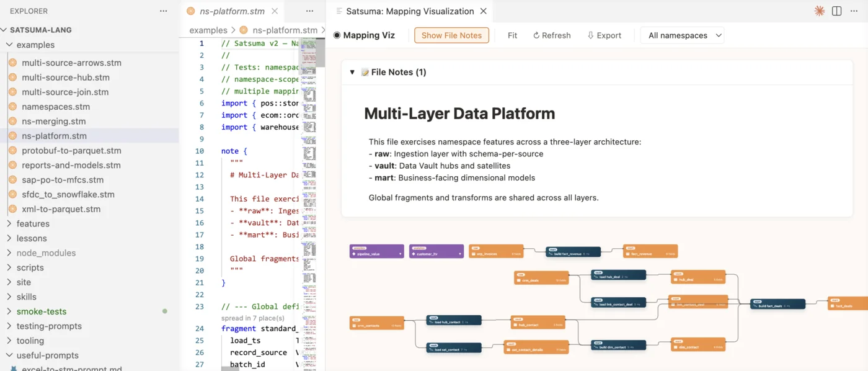The width and height of the screenshot is (868, 371).
Task: Click the Fit button
Action: 512,35
